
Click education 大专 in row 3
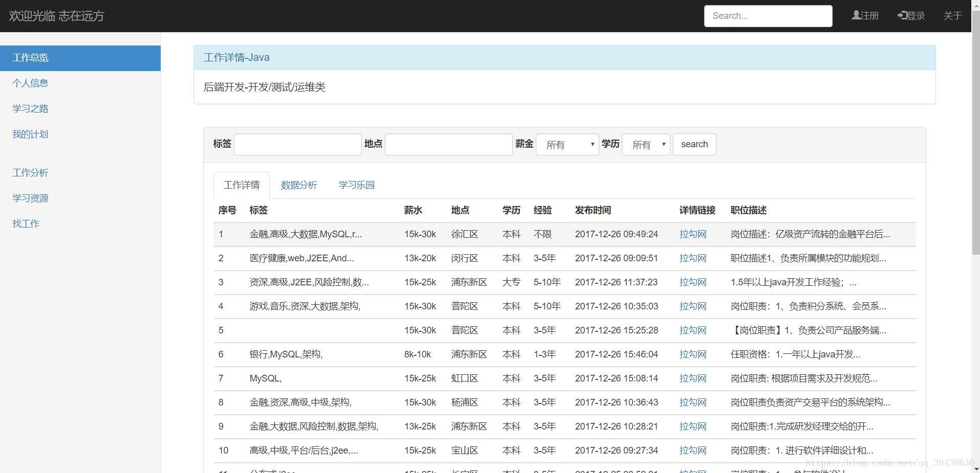pyautogui.click(x=511, y=282)
